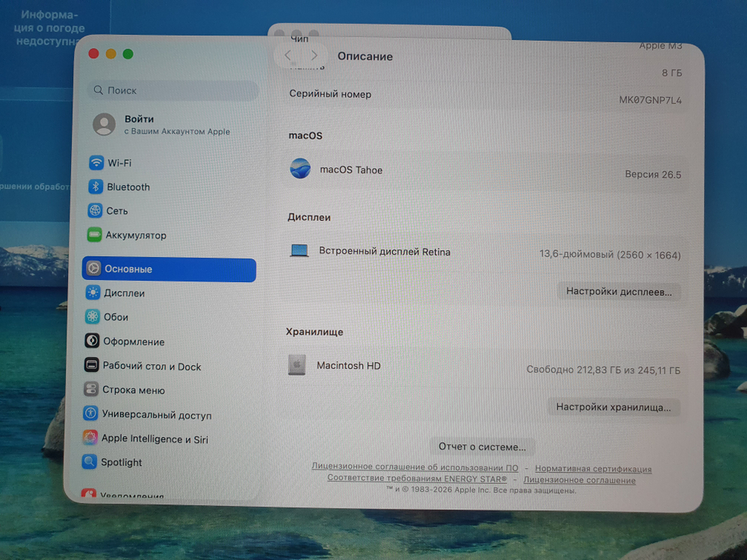Open Уведомления at sidebar bottom
This screenshot has height=560, width=747.
(x=131, y=496)
